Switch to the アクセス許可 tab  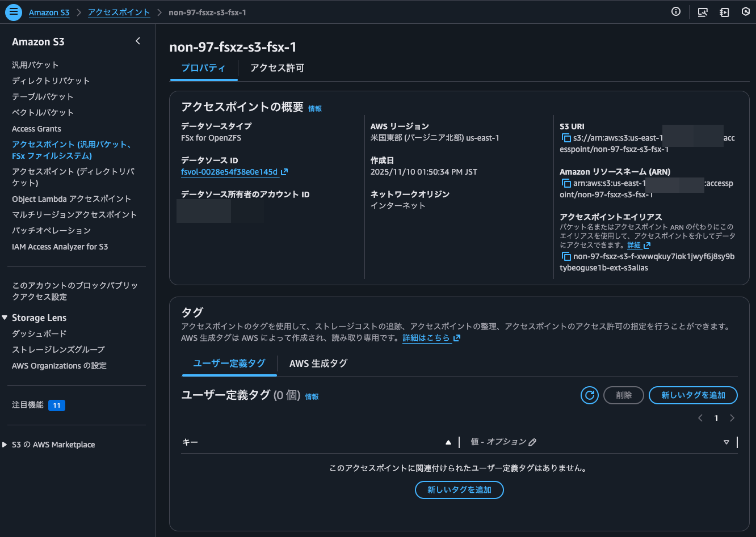pos(276,68)
